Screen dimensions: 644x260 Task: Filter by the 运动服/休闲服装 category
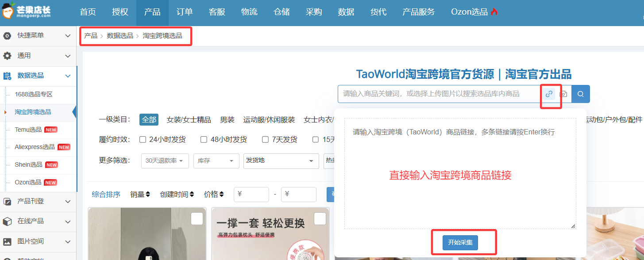(269, 119)
